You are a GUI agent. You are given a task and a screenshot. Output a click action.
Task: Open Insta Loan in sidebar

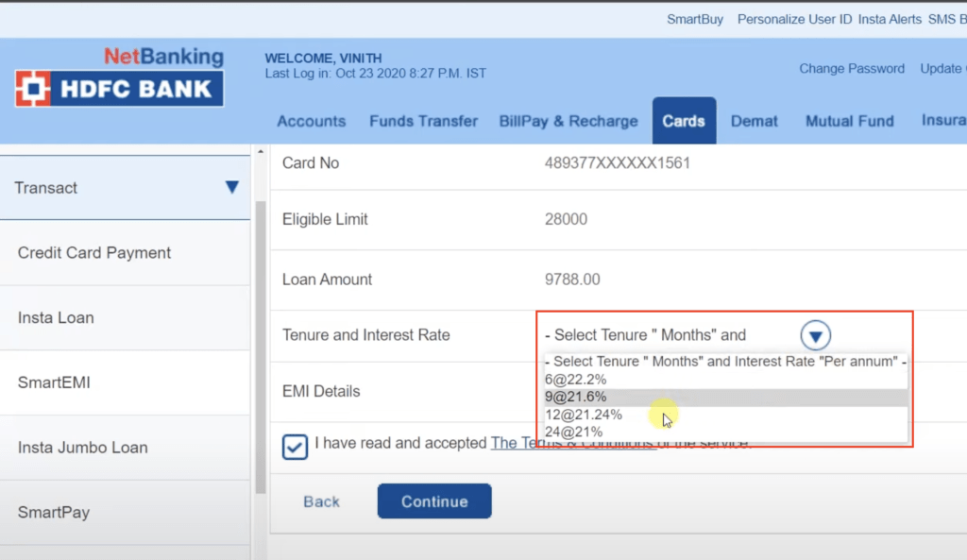[x=126, y=317]
